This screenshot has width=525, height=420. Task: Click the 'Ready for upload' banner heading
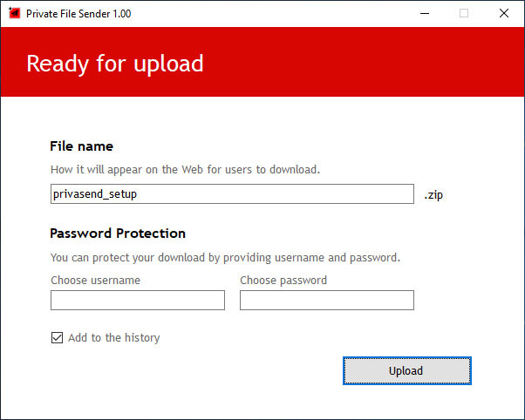click(x=115, y=64)
